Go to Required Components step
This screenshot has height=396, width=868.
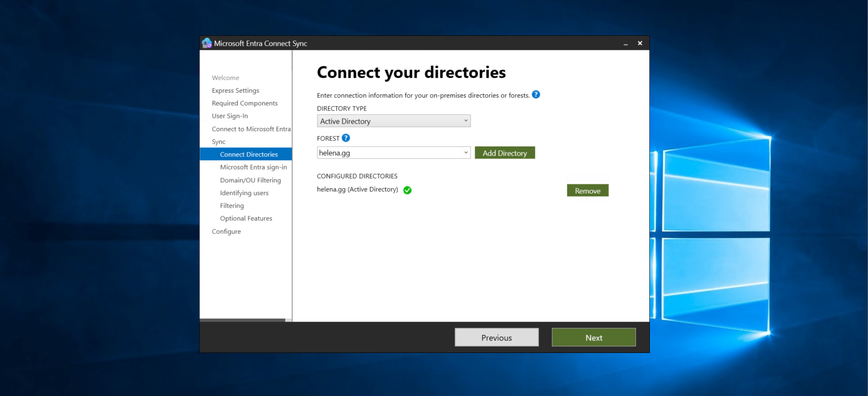point(245,103)
